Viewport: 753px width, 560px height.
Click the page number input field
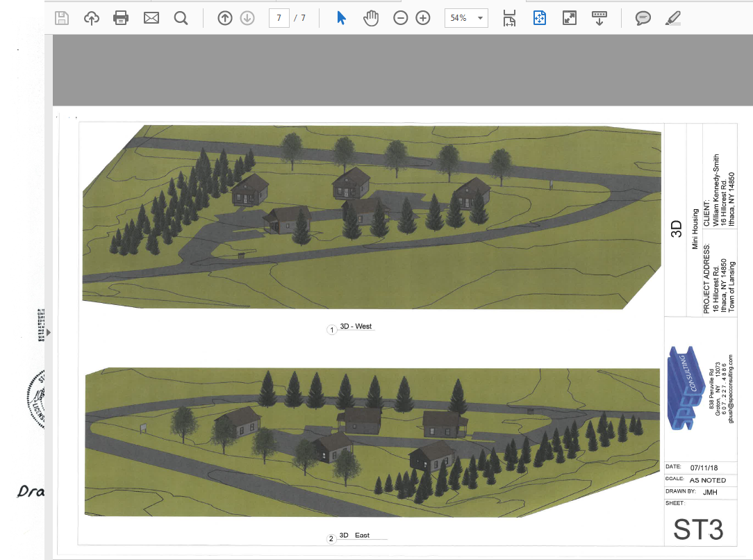(x=279, y=18)
